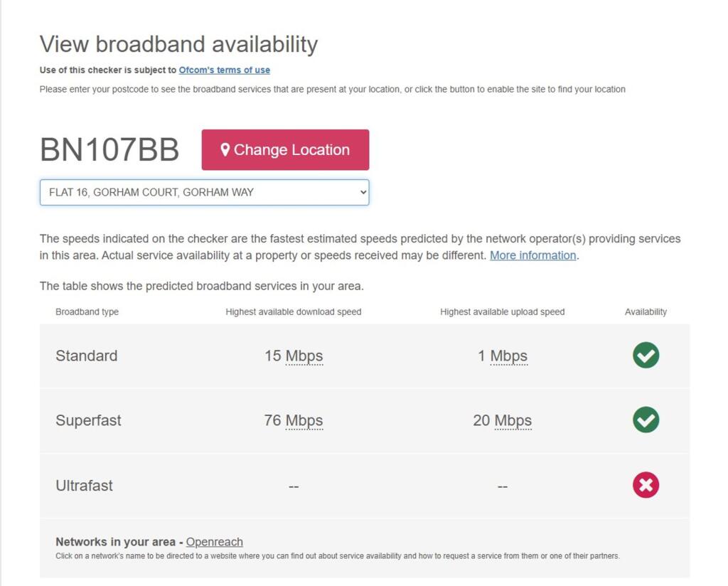Click the green checkmark for Superfast broadband
This screenshot has height=586, width=728.
tap(646, 420)
